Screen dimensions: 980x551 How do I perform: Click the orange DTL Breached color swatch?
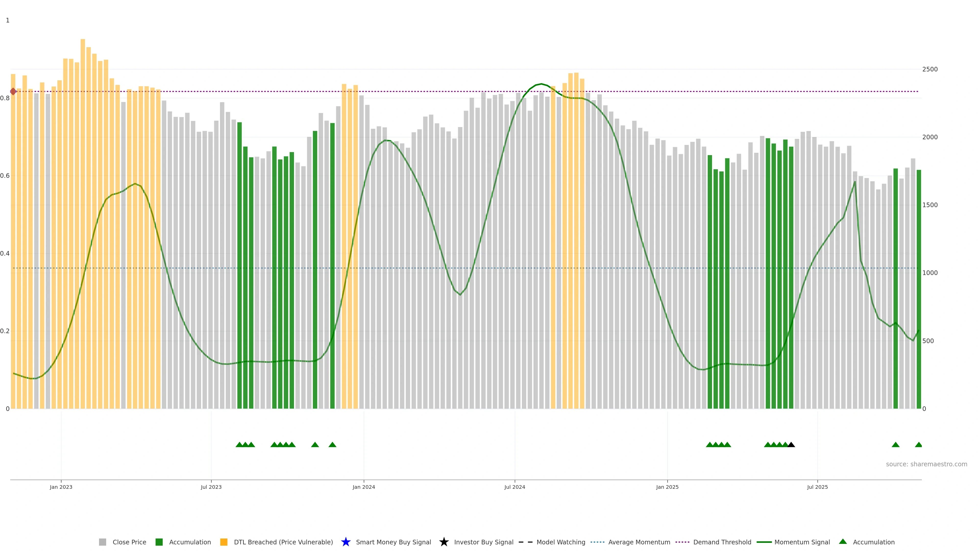tap(224, 542)
